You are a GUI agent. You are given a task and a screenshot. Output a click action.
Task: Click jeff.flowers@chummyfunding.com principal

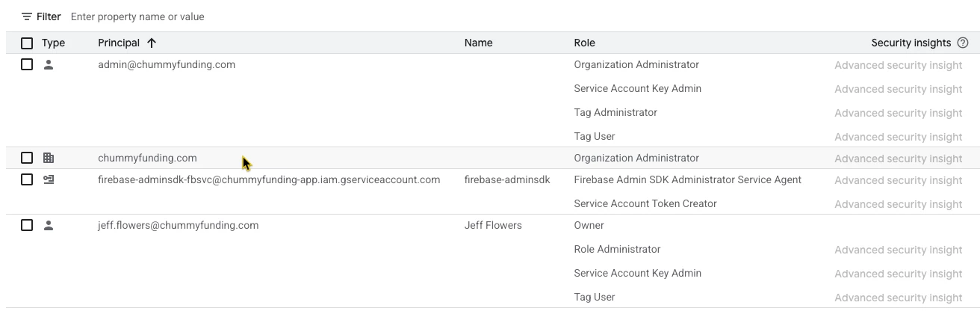click(x=178, y=225)
